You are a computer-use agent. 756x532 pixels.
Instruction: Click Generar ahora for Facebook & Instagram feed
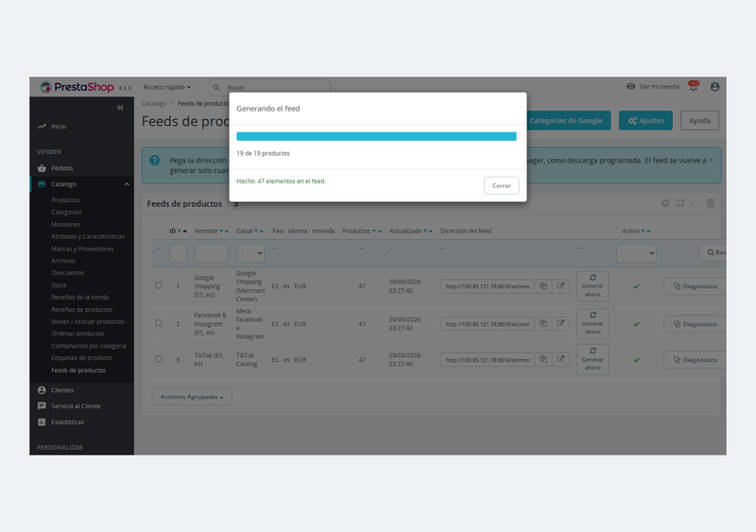[x=593, y=323]
